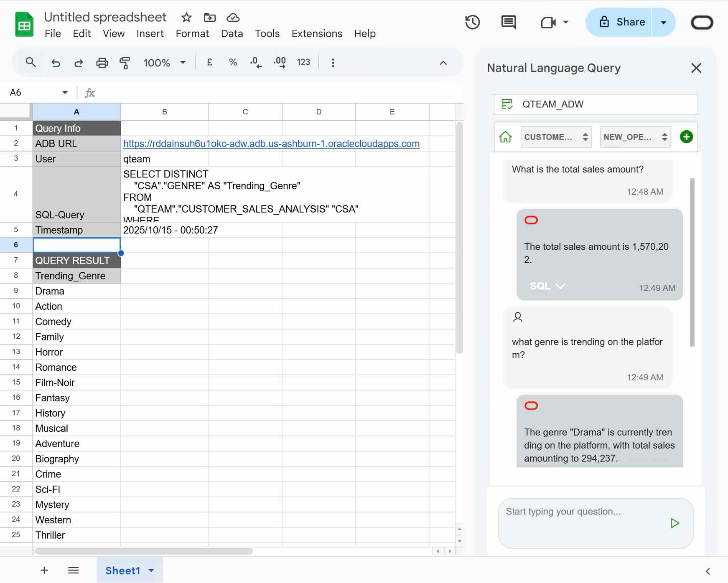Image resolution: width=728 pixels, height=583 pixels.
Task: Switch to the Sheet1 tab
Action: pyautogui.click(x=122, y=570)
